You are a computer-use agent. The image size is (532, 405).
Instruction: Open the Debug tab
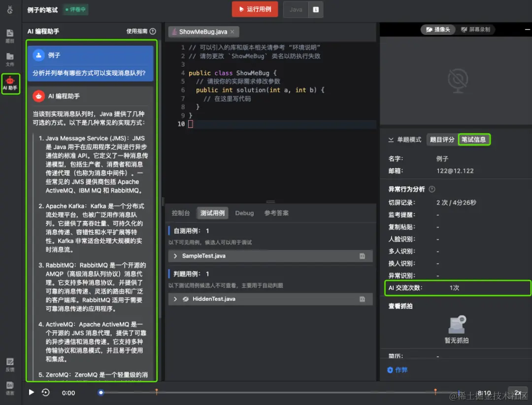(x=244, y=213)
